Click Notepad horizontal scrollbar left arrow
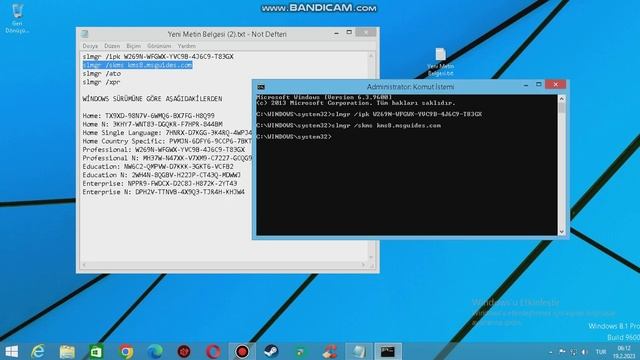The height and width of the screenshot is (360, 640). [x=84, y=265]
